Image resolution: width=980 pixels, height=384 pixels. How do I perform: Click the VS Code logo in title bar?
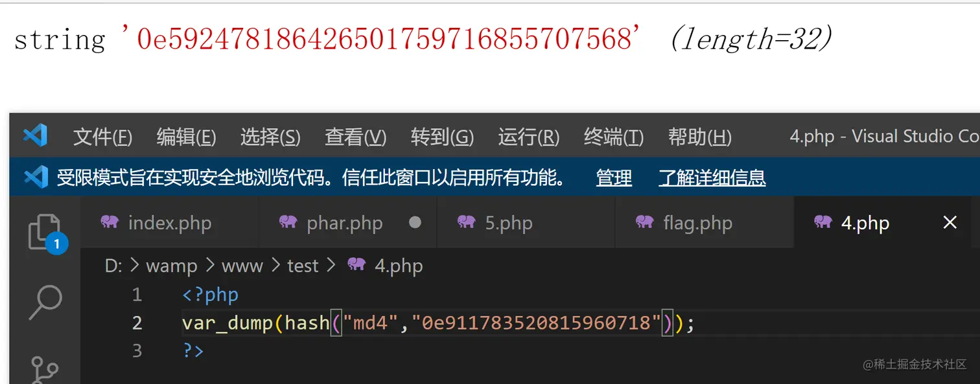coord(35,136)
